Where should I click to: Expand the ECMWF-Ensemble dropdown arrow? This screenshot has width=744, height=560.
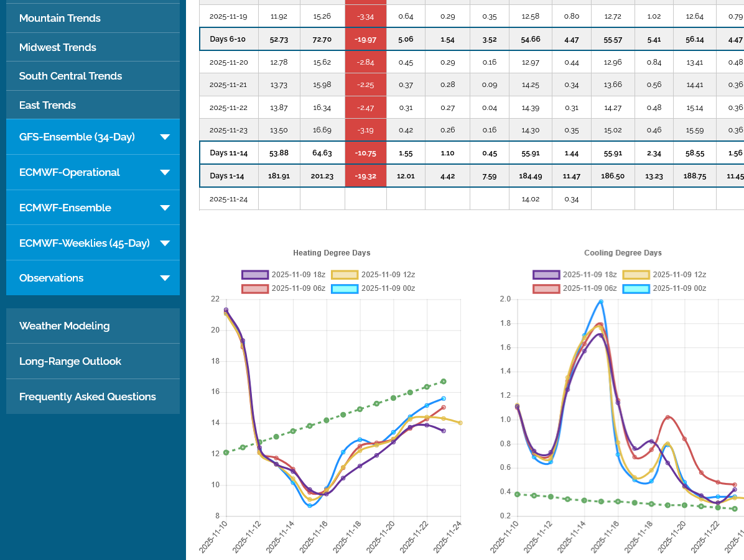165,208
